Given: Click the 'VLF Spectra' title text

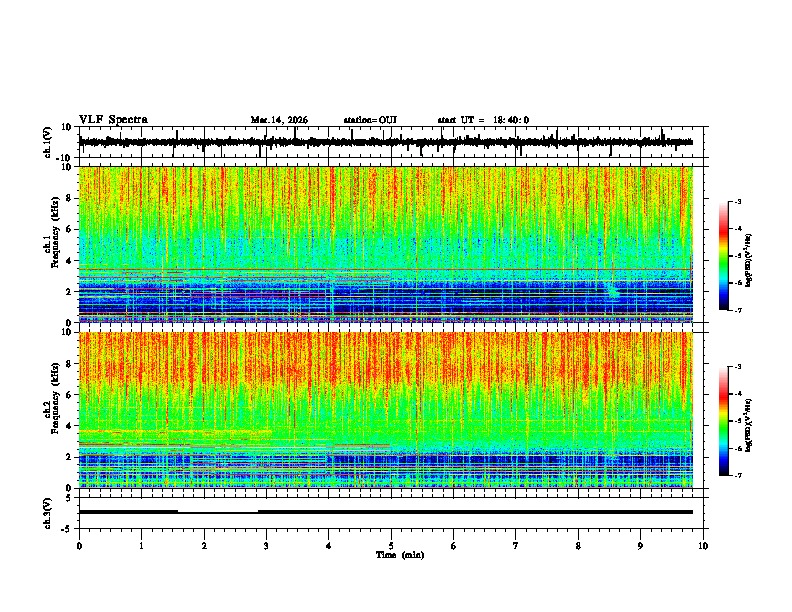Looking at the screenshot, I should click(113, 120).
